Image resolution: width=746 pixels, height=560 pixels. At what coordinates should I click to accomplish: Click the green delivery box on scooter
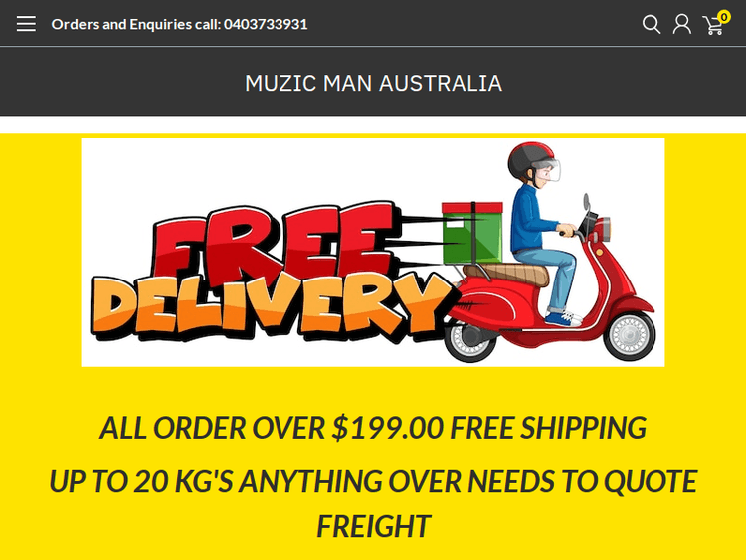(471, 233)
